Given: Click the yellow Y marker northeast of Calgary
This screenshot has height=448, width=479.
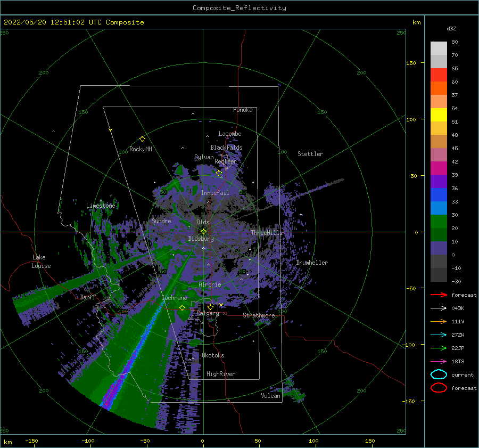Looking at the screenshot, I should 221,305.
